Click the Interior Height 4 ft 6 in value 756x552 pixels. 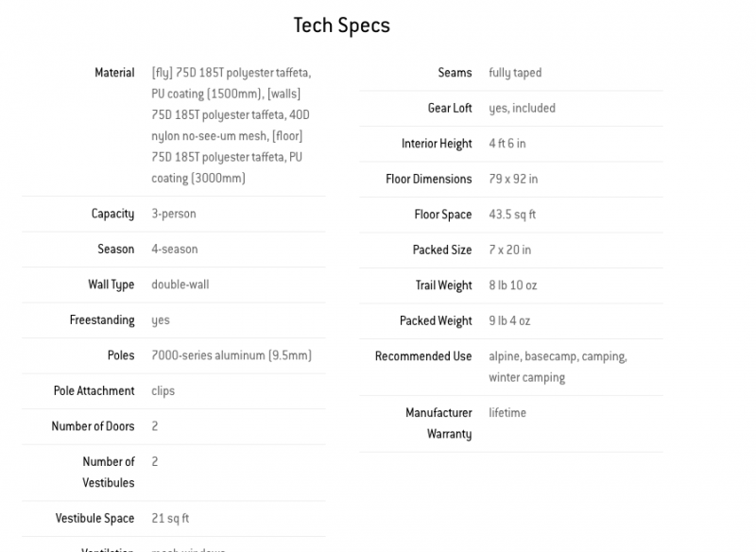click(507, 144)
